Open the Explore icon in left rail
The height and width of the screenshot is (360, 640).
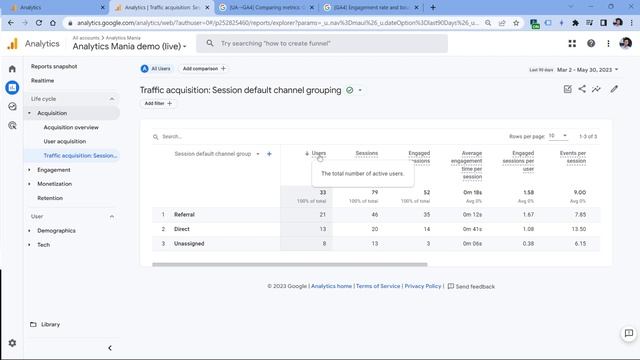(12, 107)
